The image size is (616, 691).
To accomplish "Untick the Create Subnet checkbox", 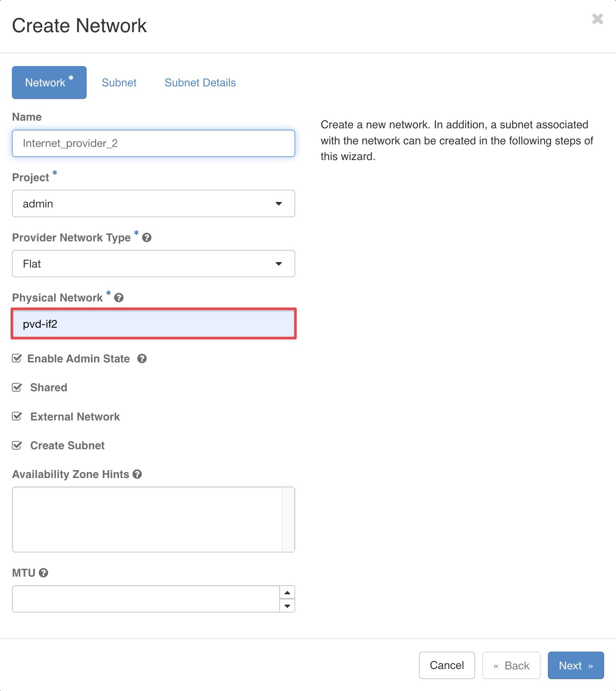I will pos(17,445).
